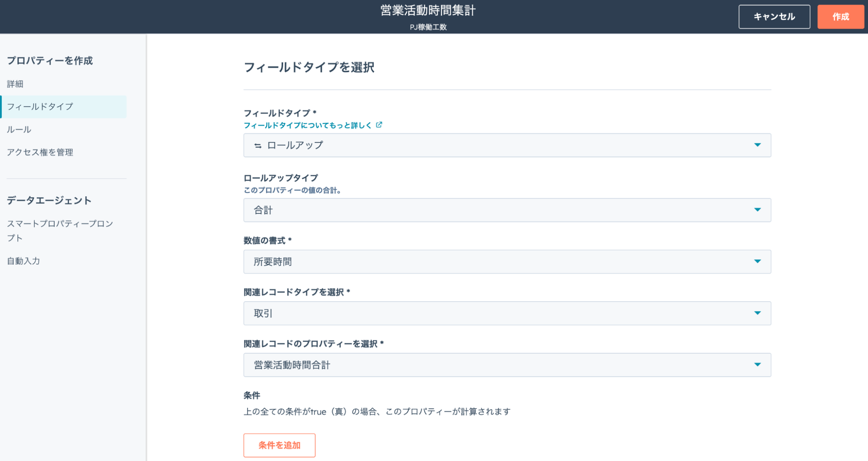Expand the caret on the 取引 dropdown
The image size is (868, 461).
click(757, 313)
